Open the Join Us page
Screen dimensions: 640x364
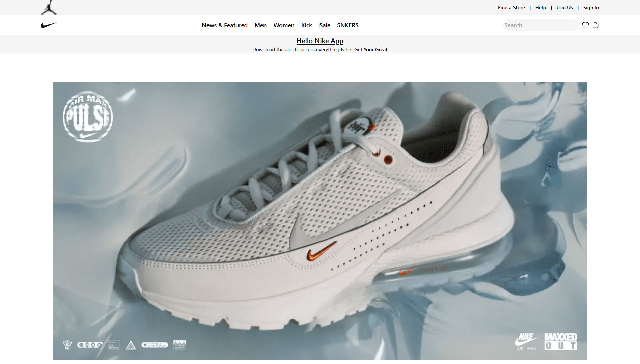click(x=564, y=7)
